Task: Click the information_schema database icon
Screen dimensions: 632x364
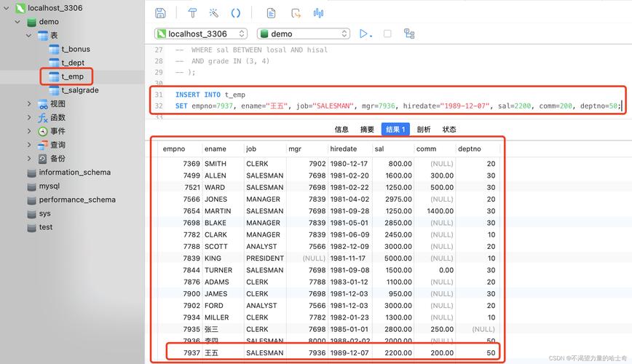Action: (32, 173)
